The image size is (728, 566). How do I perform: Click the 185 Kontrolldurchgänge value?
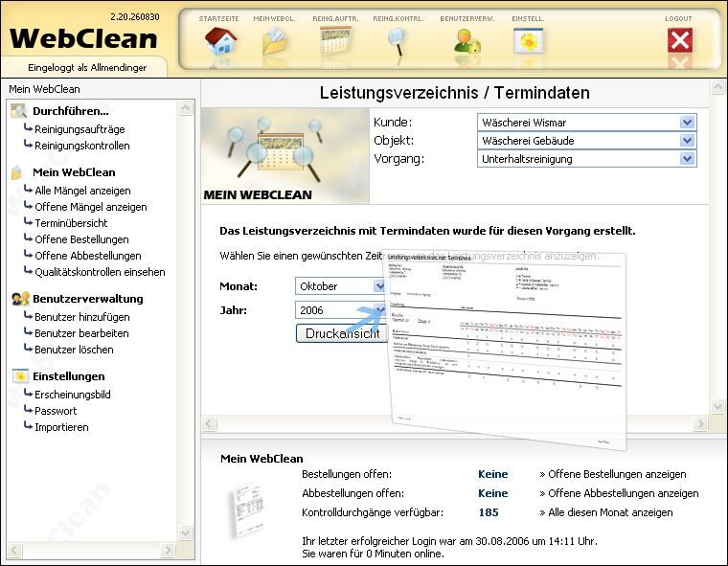[489, 512]
